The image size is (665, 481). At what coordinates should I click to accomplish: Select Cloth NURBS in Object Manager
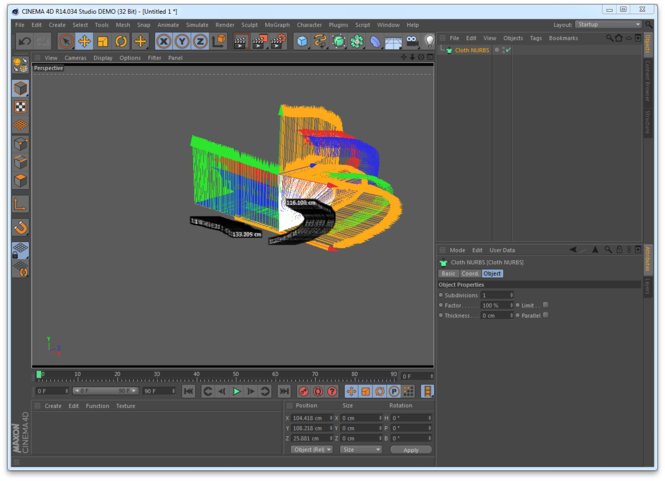pos(472,50)
